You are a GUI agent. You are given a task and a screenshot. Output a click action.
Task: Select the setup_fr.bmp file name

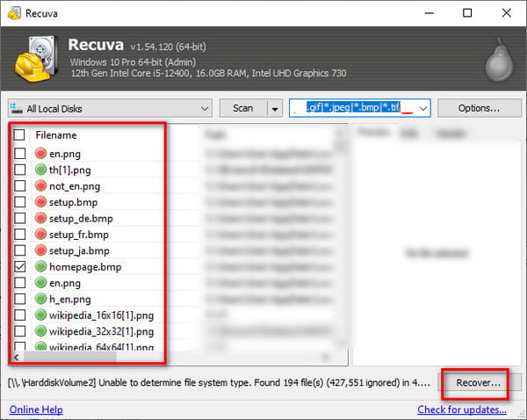tap(79, 235)
